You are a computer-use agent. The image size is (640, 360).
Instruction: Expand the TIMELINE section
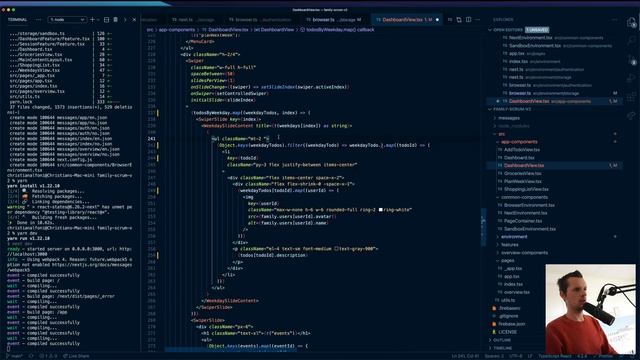point(500,348)
